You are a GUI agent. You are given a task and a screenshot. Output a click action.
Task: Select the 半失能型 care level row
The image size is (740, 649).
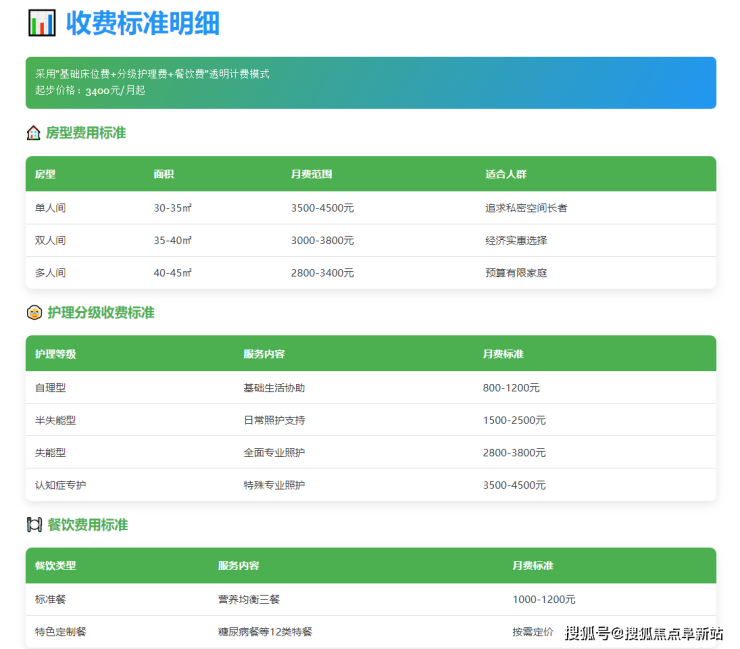point(370,420)
